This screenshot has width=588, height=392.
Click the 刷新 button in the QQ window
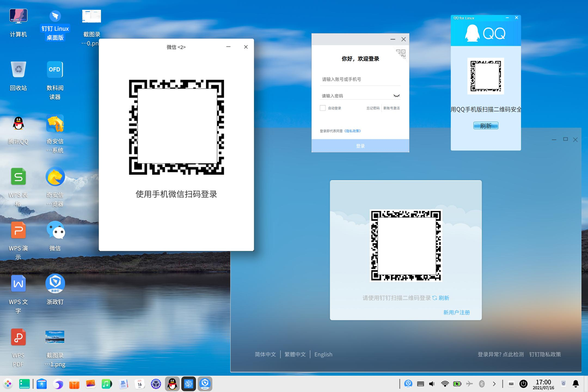pyautogui.click(x=486, y=126)
